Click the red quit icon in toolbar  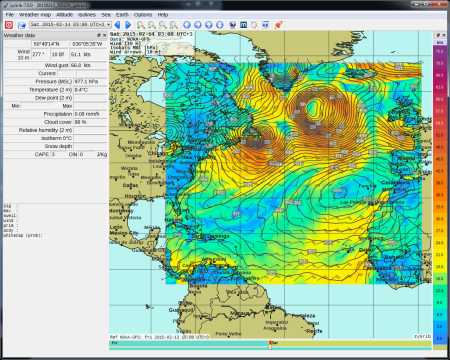(9, 25)
